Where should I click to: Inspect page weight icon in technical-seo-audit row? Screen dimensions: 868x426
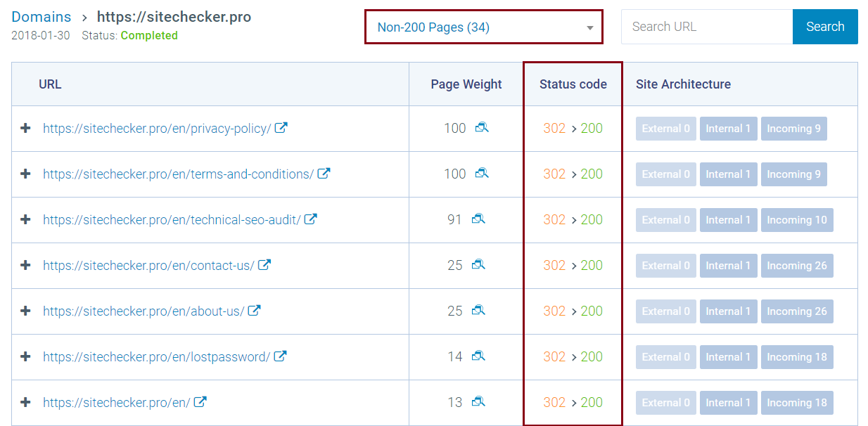point(478,219)
